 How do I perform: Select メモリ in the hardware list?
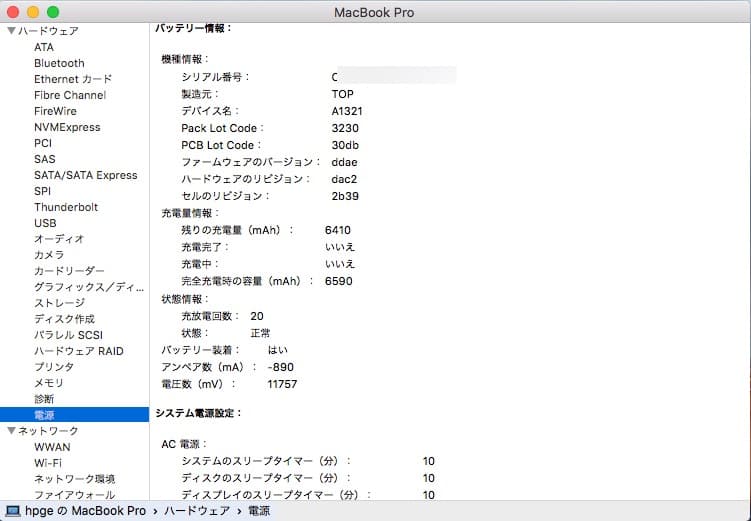49,383
